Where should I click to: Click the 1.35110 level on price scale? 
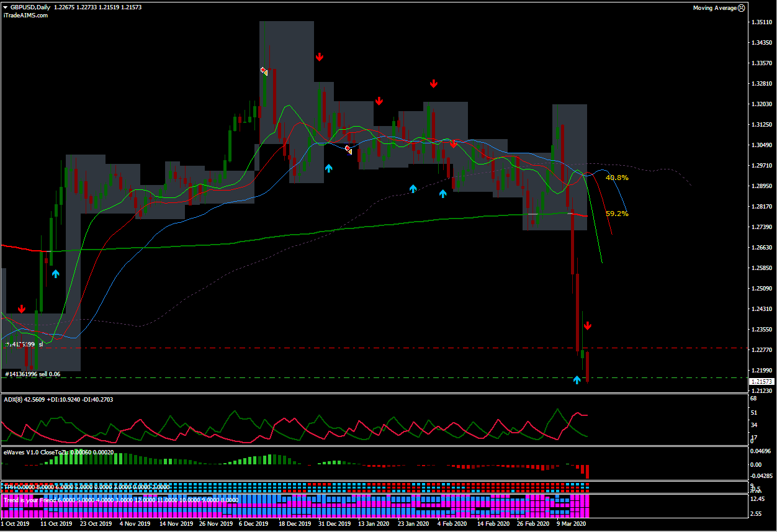(x=761, y=22)
